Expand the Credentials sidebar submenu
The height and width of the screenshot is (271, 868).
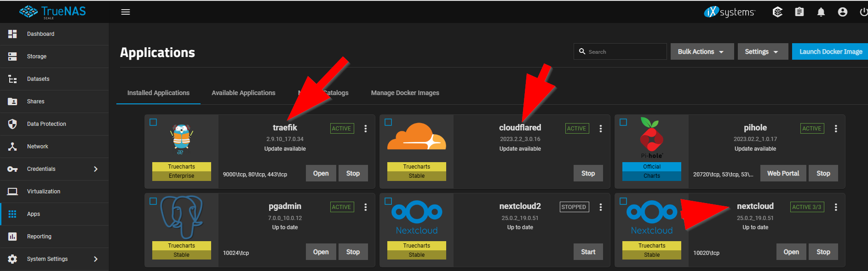pos(96,169)
